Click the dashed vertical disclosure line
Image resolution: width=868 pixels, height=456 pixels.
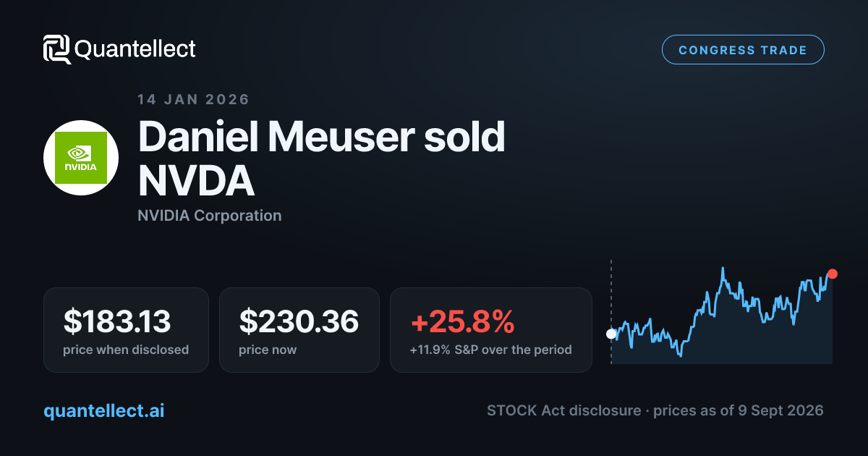611,311
